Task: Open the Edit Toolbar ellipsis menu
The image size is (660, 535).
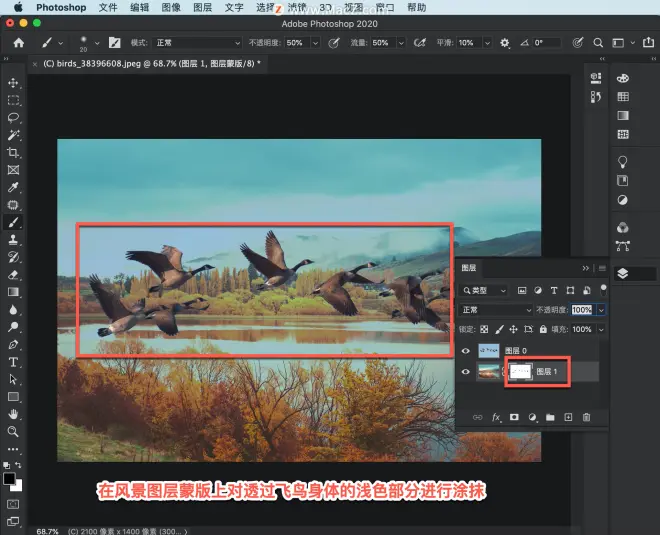Action: [13, 449]
